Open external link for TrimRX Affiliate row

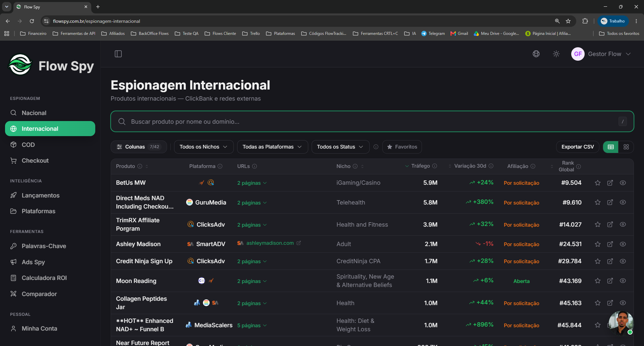(610, 224)
